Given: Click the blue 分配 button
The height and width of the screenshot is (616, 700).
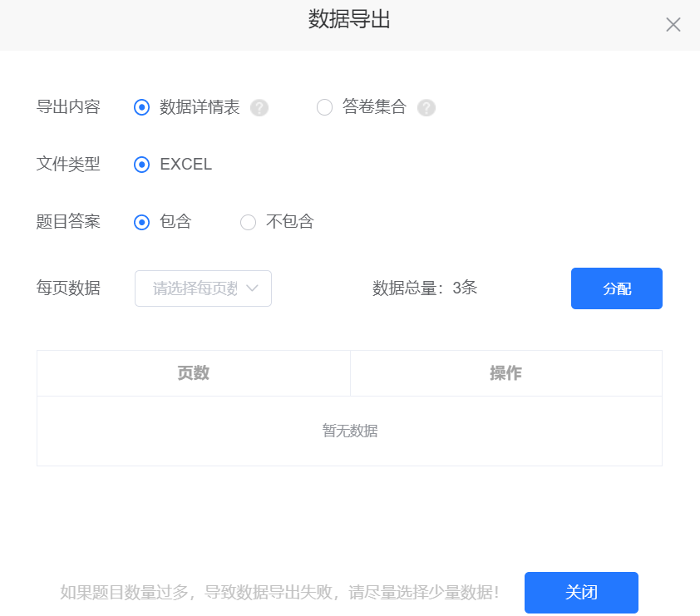Looking at the screenshot, I should tap(617, 288).
